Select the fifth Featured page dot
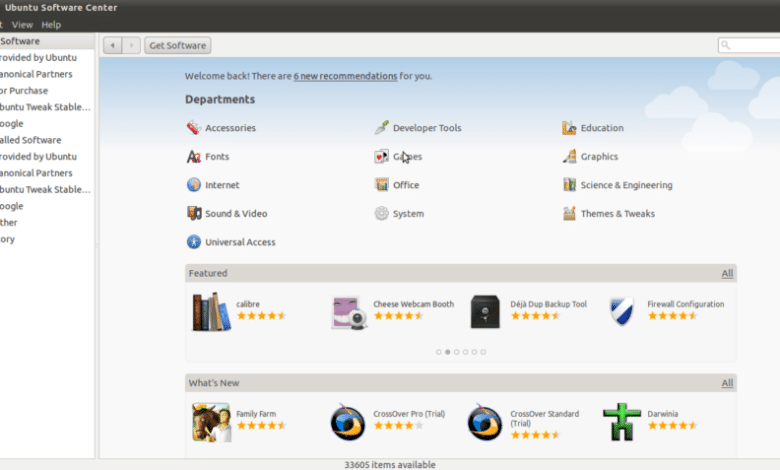 [475, 352]
